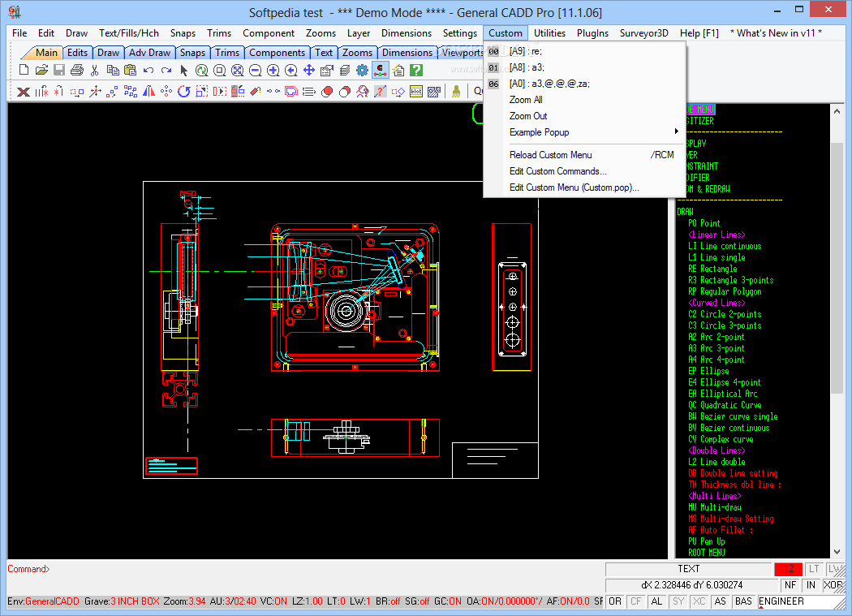The width and height of the screenshot is (852, 616).
Task: Click the Open file folder icon
Action: [41, 70]
